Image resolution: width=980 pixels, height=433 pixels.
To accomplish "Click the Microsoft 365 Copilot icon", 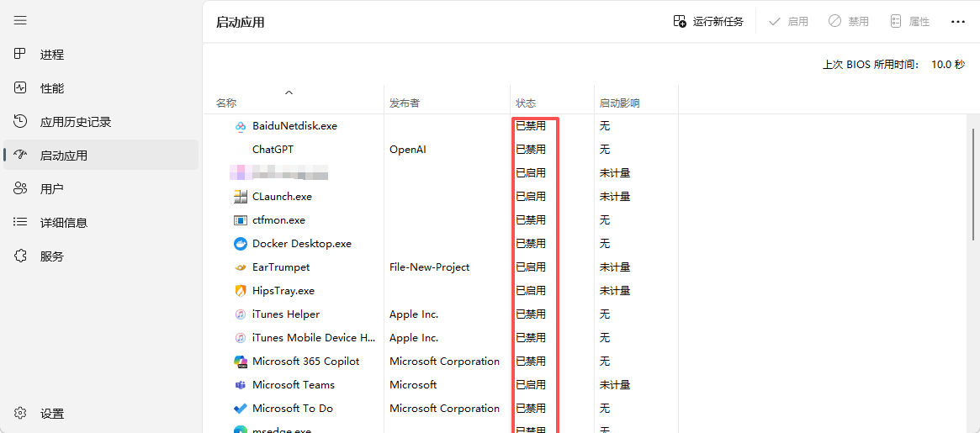I will [x=241, y=362].
